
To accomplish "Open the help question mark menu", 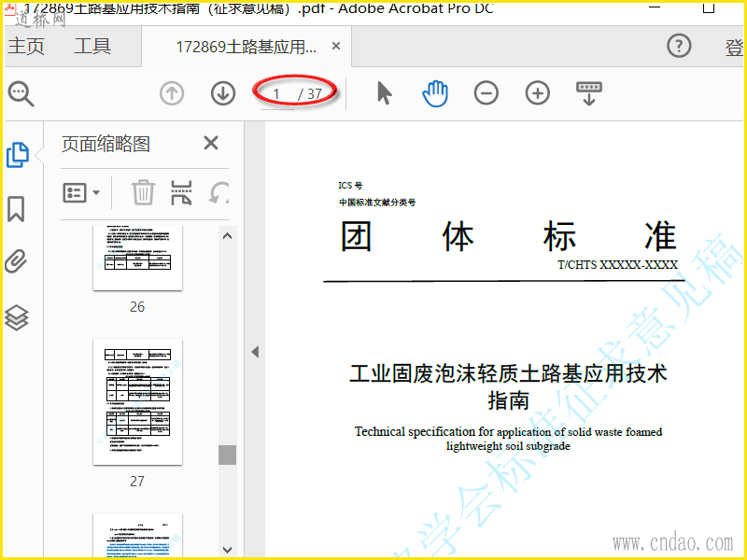I will pyautogui.click(x=679, y=46).
